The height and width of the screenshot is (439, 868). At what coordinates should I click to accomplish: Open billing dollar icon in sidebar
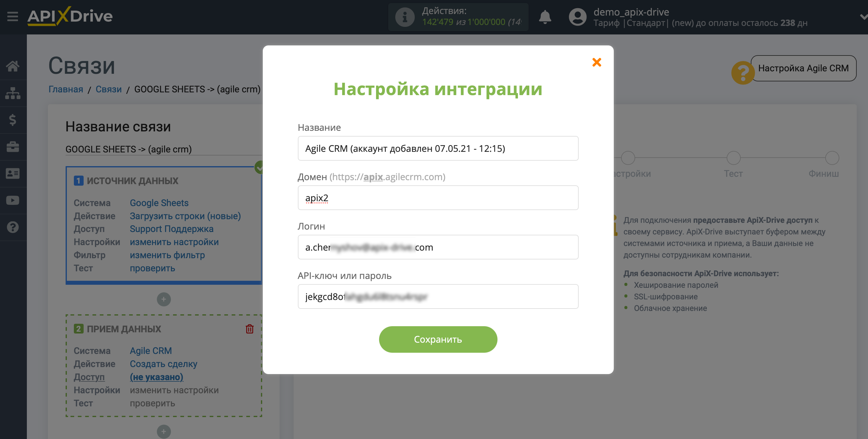coord(13,120)
